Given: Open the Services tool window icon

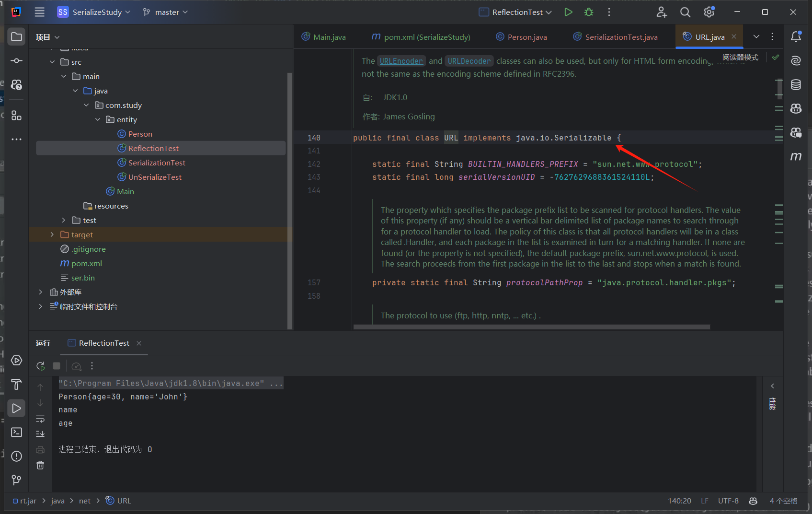Looking at the screenshot, I should 16,360.
